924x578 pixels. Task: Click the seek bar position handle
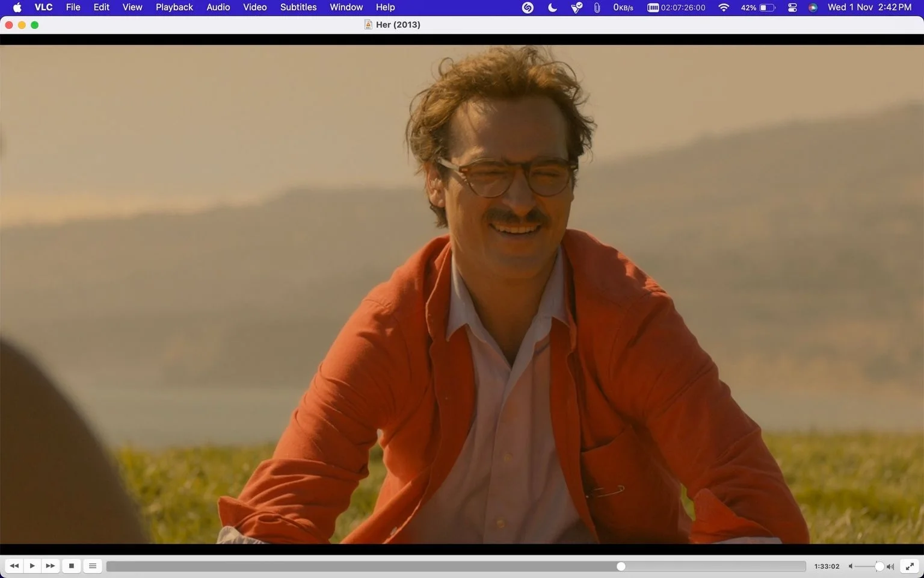pos(621,567)
